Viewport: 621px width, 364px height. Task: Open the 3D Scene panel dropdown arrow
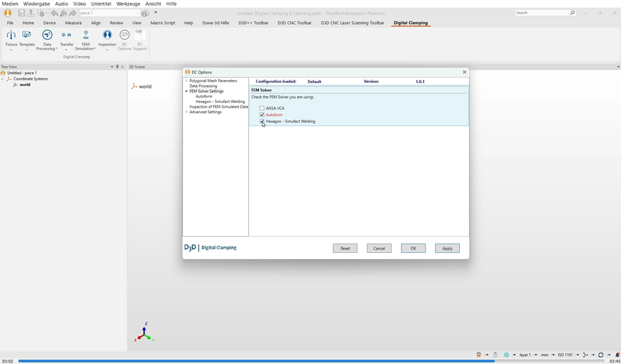pyautogui.click(x=618, y=66)
